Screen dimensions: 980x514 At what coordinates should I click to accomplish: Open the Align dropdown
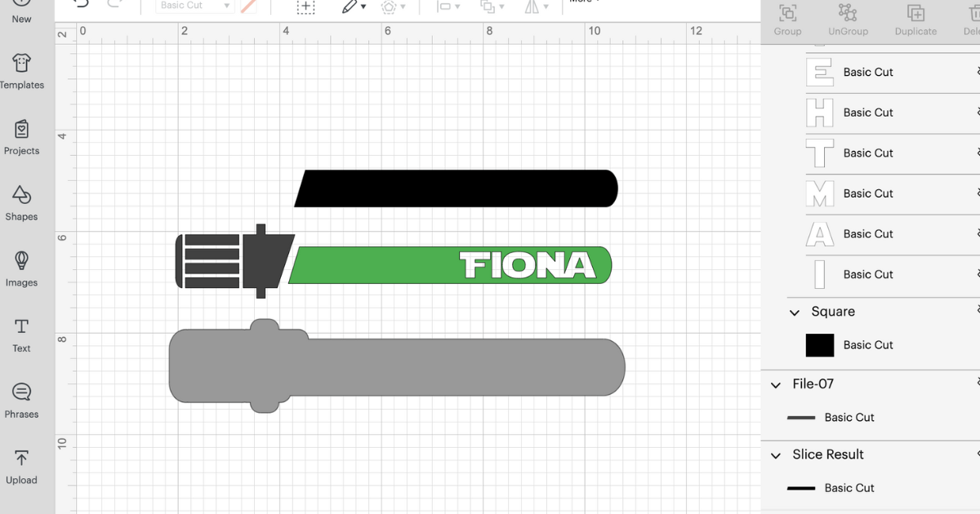[x=448, y=7]
